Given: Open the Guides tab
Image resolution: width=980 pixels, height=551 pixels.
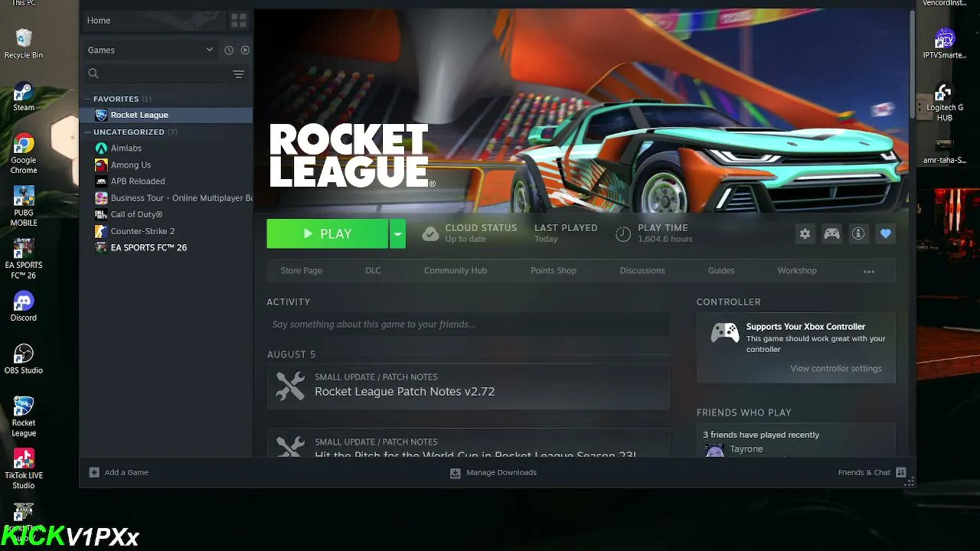Looking at the screenshot, I should (x=721, y=271).
